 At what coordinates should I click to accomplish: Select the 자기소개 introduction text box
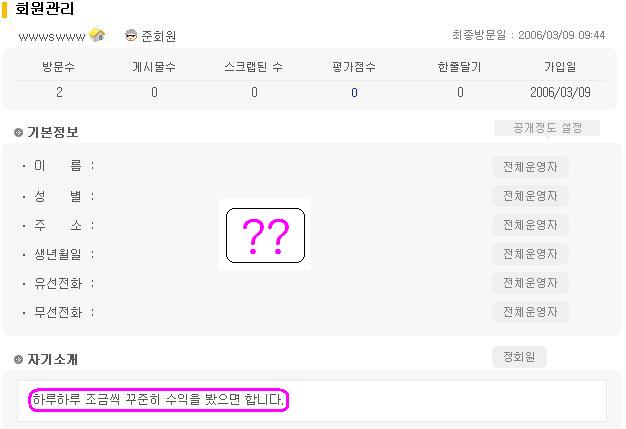pyautogui.click(x=312, y=400)
